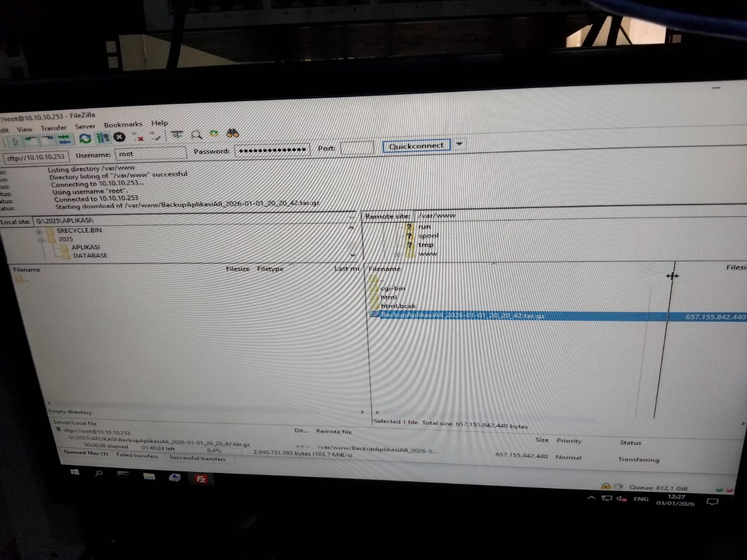Click the directory comparison icon
The width and height of the screenshot is (747, 560).
197,135
